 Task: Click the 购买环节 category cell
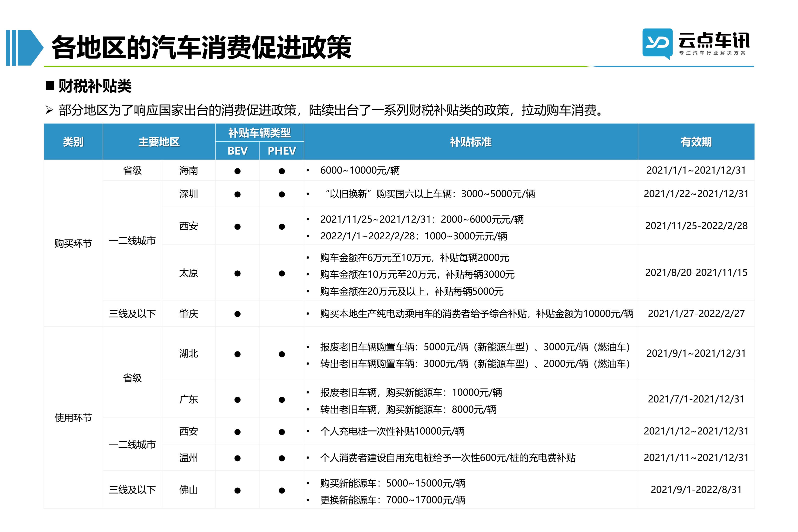pos(73,243)
